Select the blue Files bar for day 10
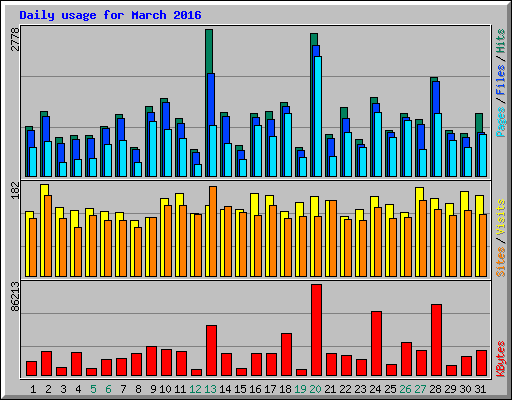 pyautogui.click(x=166, y=116)
